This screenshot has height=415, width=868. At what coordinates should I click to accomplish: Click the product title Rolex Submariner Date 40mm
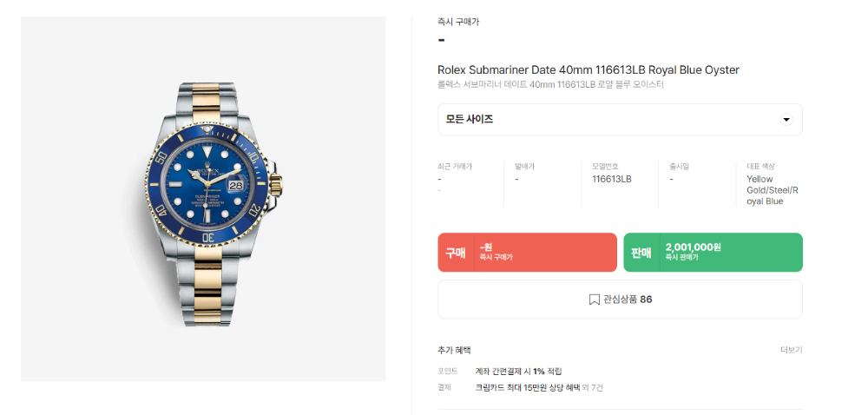[589, 70]
